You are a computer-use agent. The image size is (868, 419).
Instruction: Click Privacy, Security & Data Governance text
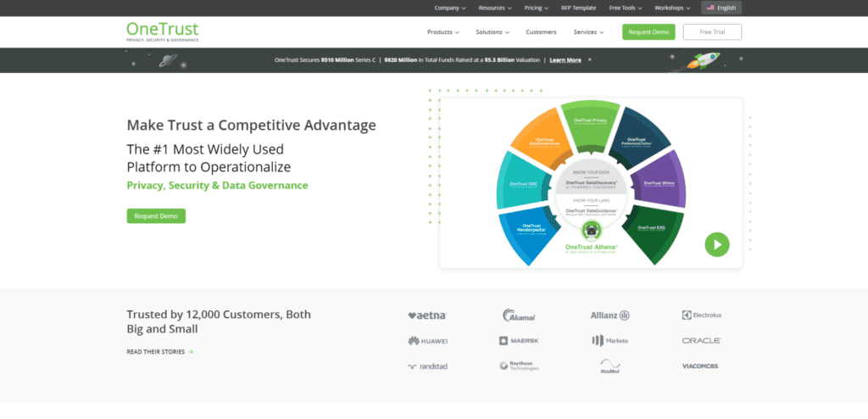(218, 185)
